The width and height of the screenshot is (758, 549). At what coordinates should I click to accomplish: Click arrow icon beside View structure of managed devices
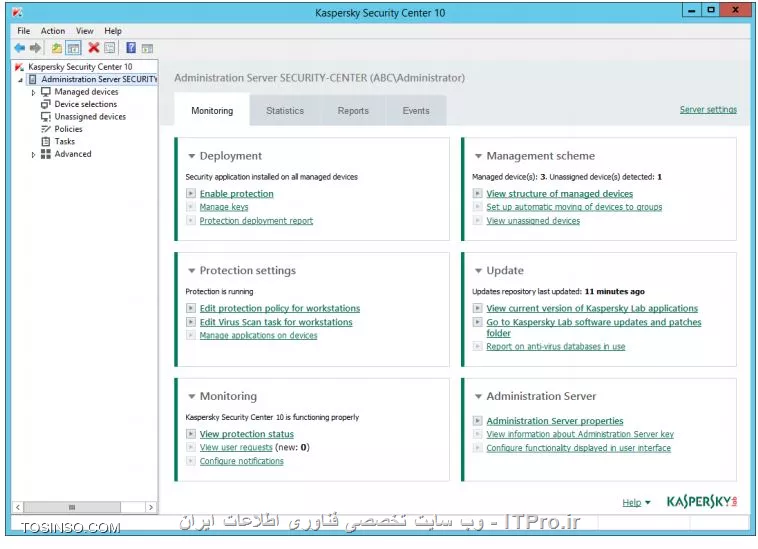[x=478, y=193]
